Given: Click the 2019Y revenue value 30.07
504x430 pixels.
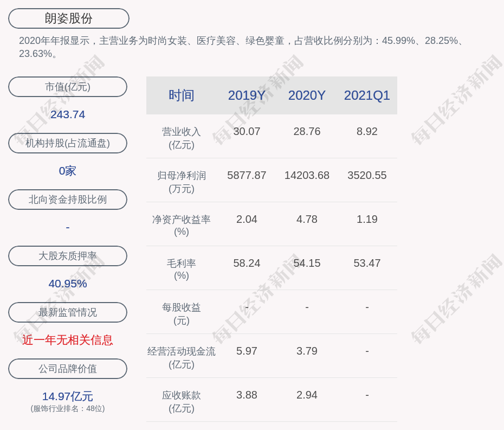Looking at the screenshot, I should coord(247,132).
